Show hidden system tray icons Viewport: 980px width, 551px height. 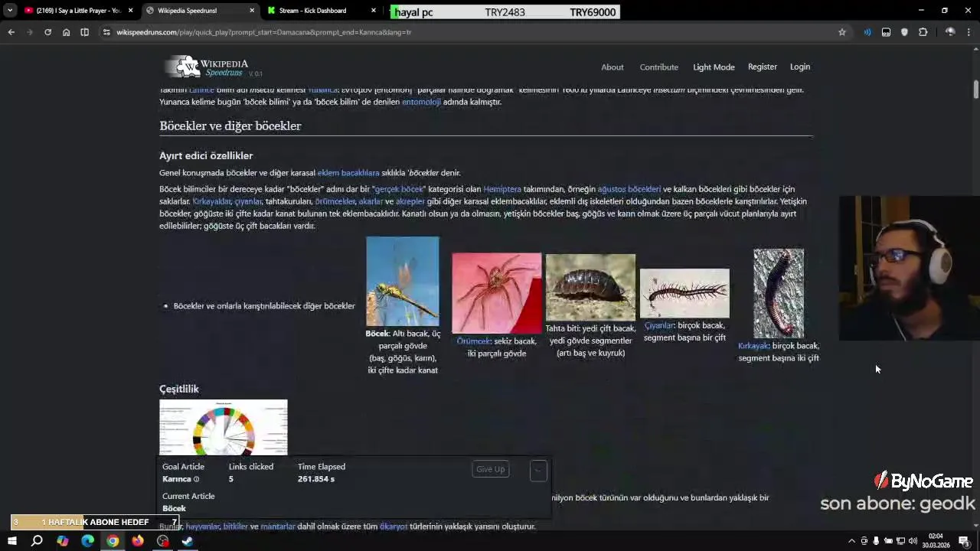click(x=851, y=541)
